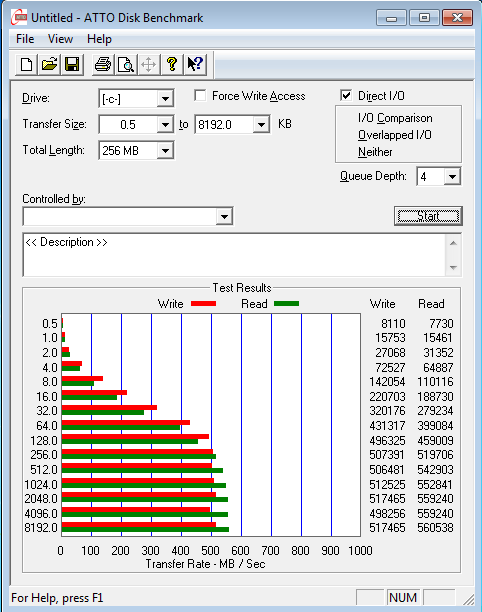
Task: Expand the Total Length 256 MB dropdown
Action: [165, 151]
